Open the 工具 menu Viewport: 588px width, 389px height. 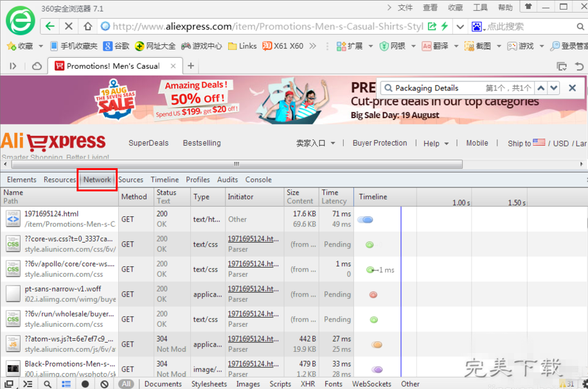pyautogui.click(x=480, y=8)
